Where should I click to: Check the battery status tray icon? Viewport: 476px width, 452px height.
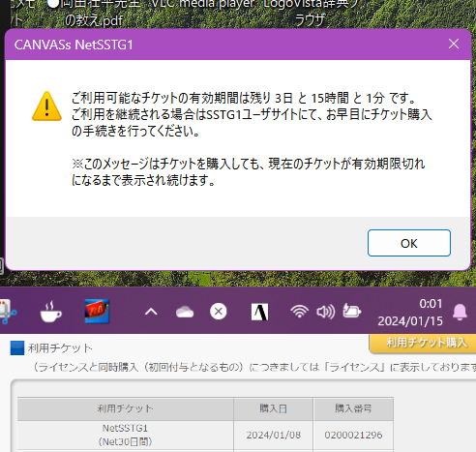352,311
